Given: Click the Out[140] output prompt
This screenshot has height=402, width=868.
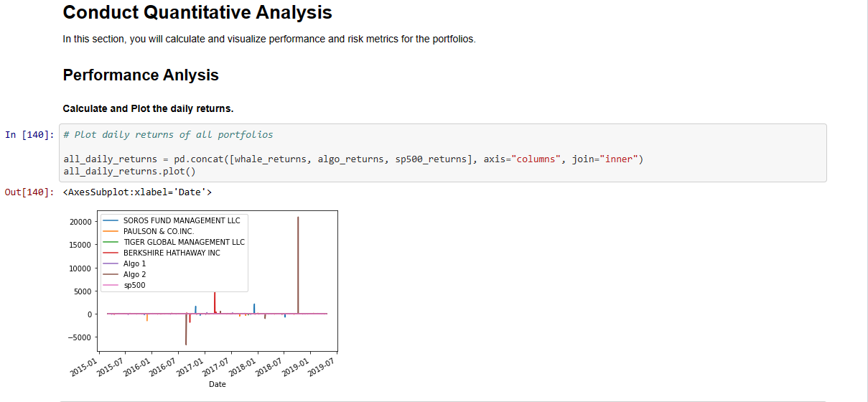Looking at the screenshot, I should (29, 192).
